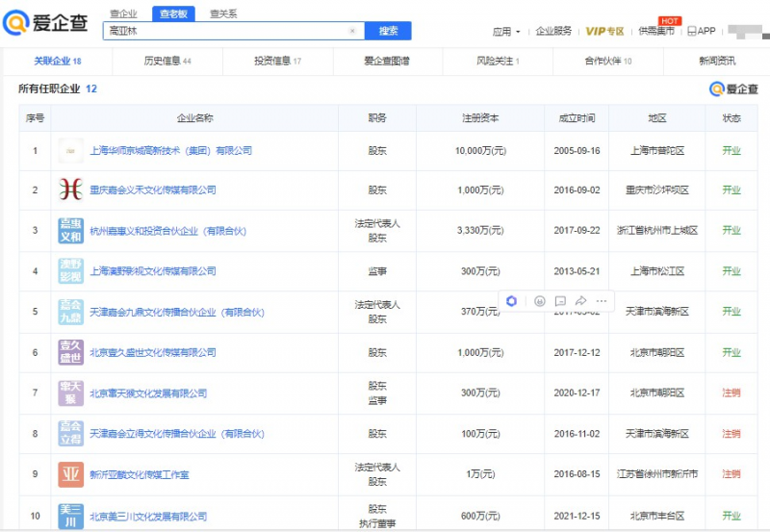Select the 风险关注 tab
This screenshot has height=532, width=770.
point(497,61)
